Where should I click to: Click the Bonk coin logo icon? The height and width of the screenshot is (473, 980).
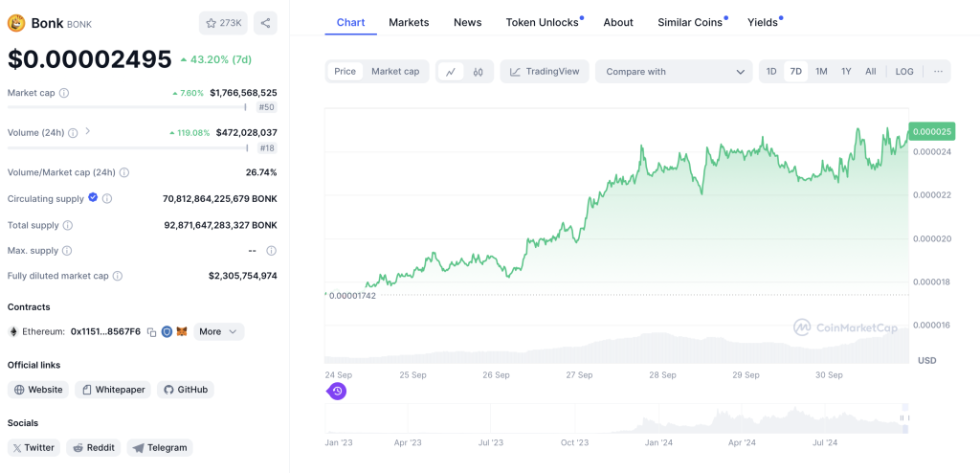pos(15,23)
